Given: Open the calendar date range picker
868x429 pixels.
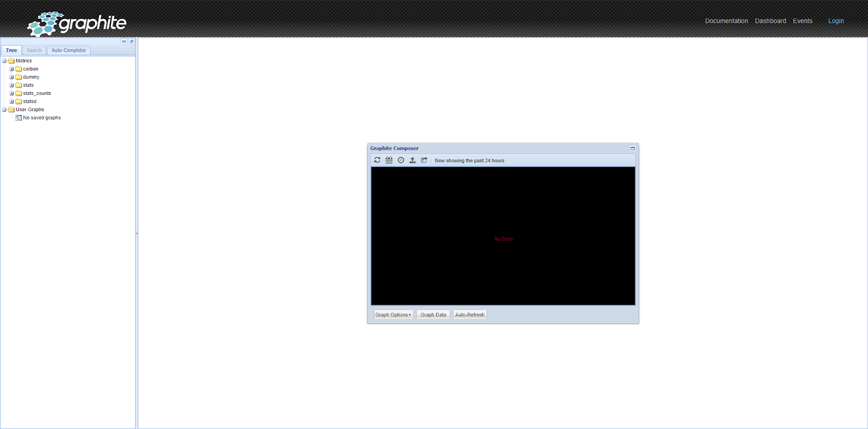Looking at the screenshot, I should pyautogui.click(x=389, y=160).
